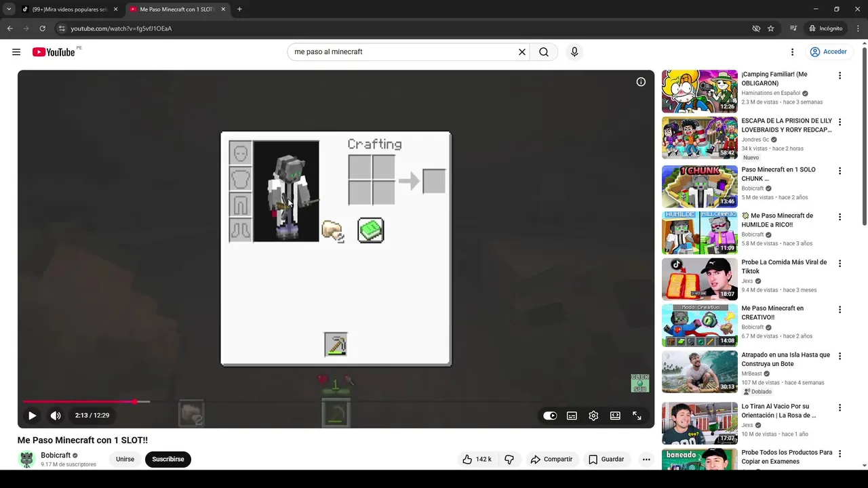Open the YouTube guide hamburger menu
This screenshot has width=868, height=488.
pyautogui.click(x=16, y=52)
